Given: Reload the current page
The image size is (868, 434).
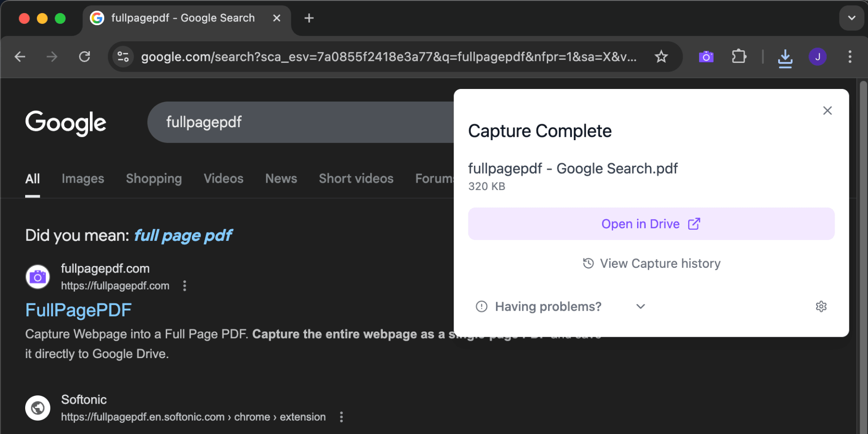Looking at the screenshot, I should (x=85, y=56).
